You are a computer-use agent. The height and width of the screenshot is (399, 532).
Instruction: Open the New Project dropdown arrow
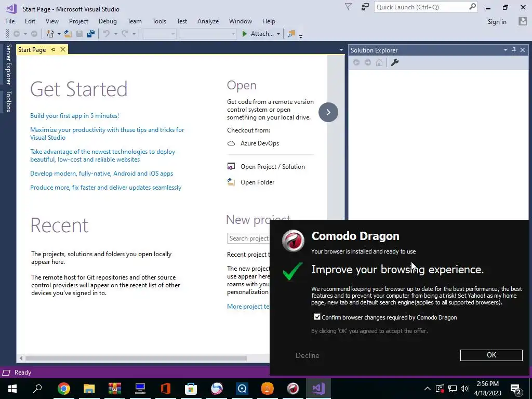point(59,34)
